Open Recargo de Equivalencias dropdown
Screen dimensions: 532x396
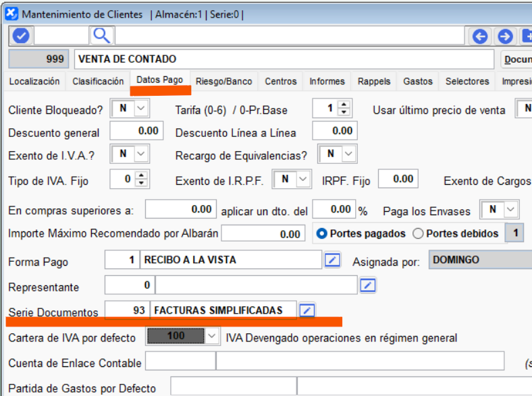[x=348, y=154]
